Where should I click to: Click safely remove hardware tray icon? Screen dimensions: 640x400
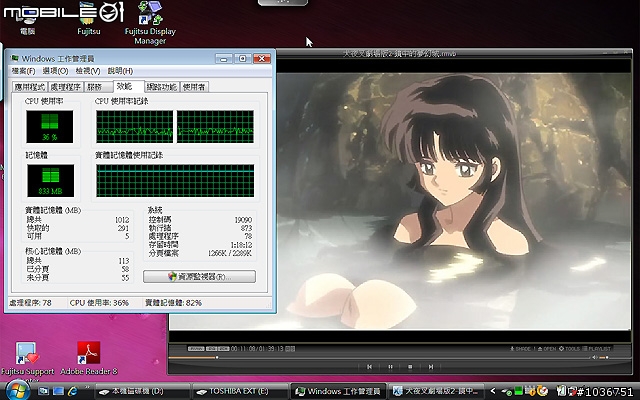pyautogui.click(x=508, y=391)
